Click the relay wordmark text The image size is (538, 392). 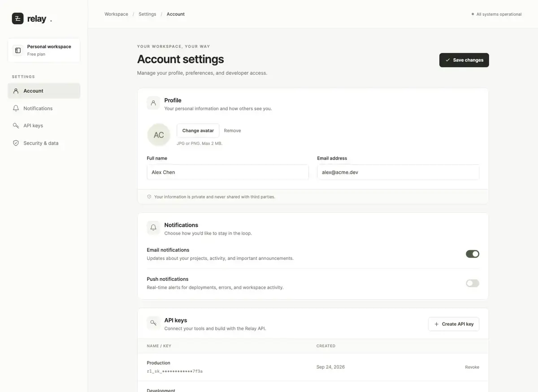point(37,19)
